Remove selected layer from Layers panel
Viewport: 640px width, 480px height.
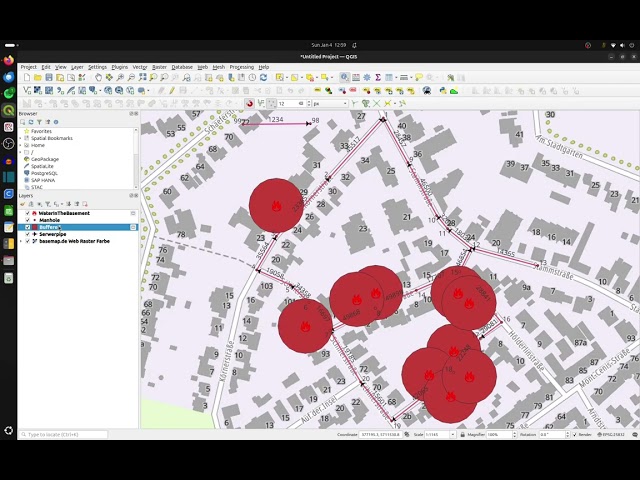point(84,204)
